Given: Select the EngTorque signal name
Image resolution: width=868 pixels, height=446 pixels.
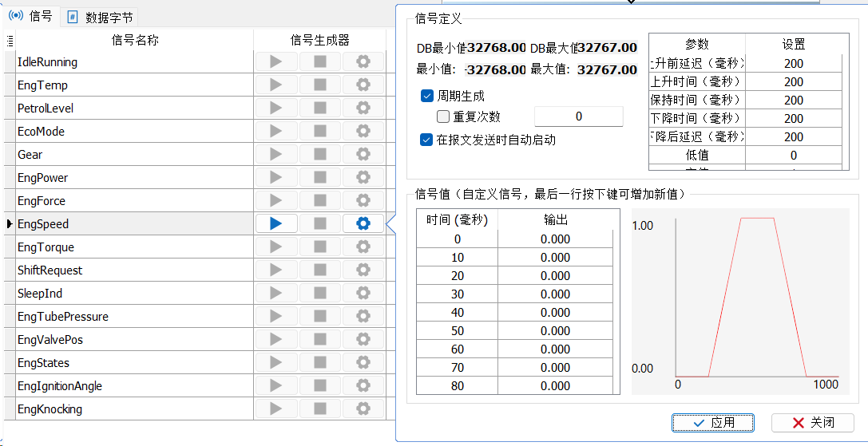Looking at the screenshot, I should (x=46, y=247).
